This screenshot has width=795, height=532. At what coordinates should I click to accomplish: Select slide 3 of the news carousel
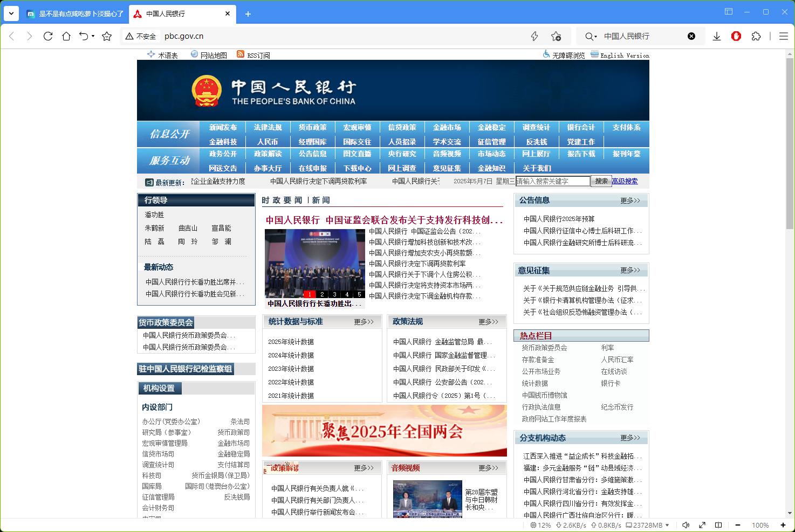pos(334,294)
